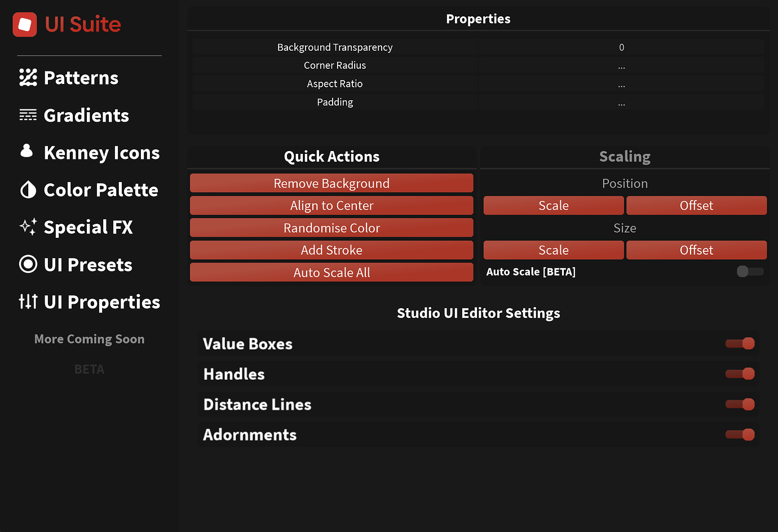Expand the Corner Radius property
The height and width of the screenshot is (532, 778).
[621, 65]
